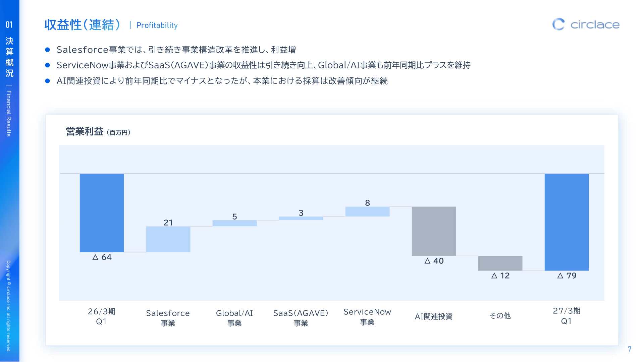Click the AI関連投資 axis label

coord(434,316)
